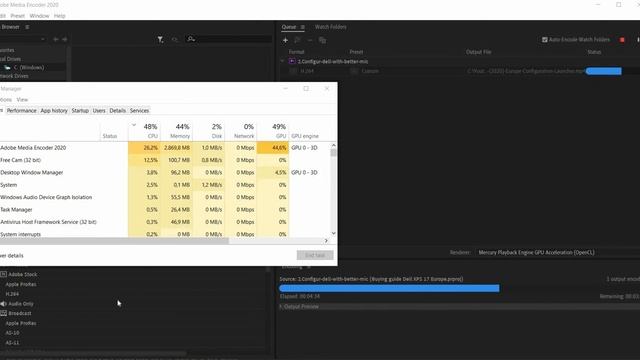Open the Custom preset dropdown in queue row

coord(354,71)
